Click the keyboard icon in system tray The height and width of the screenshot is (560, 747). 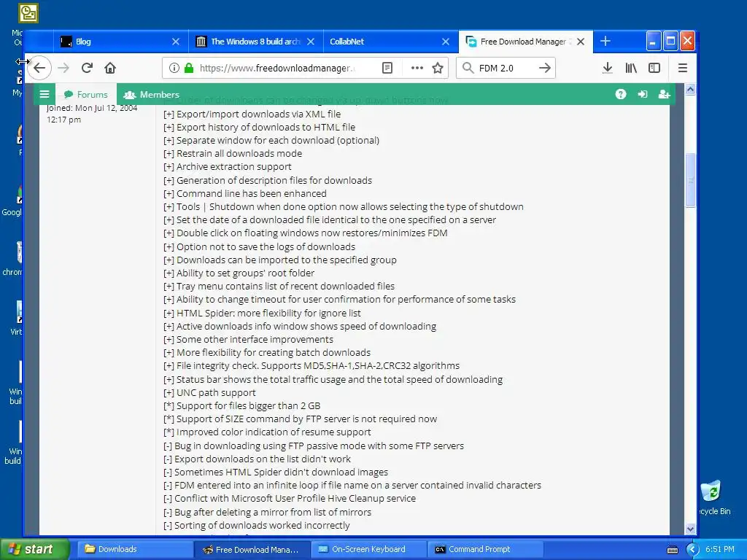pos(672,550)
